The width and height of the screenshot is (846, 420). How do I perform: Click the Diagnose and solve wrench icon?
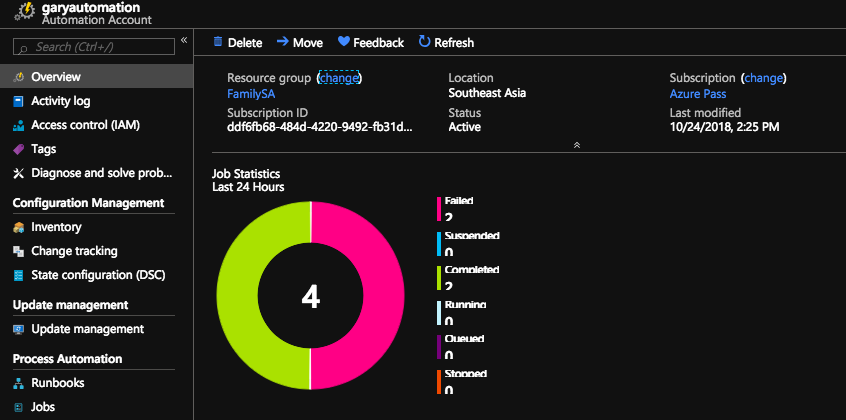(x=19, y=173)
